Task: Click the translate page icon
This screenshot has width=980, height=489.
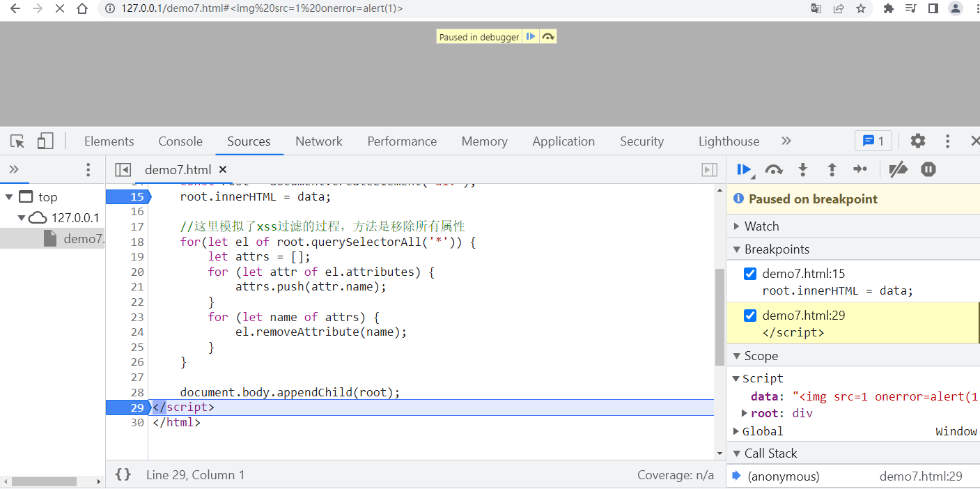Action: [816, 9]
